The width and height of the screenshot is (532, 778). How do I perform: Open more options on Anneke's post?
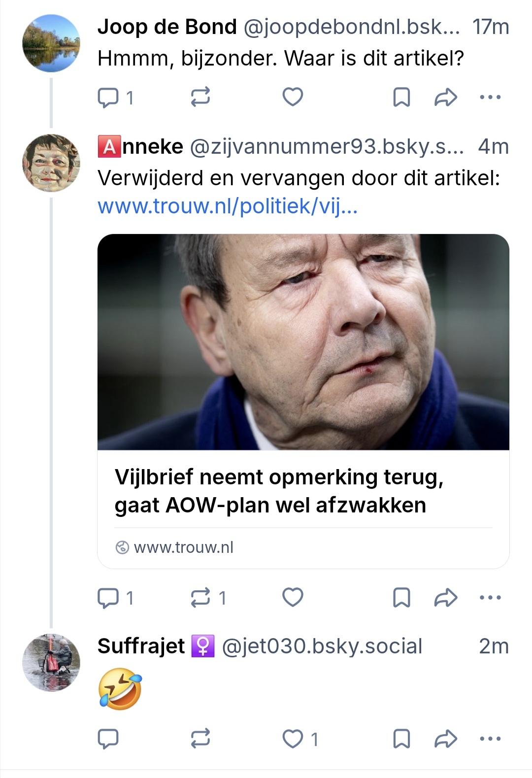pos(490,598)
